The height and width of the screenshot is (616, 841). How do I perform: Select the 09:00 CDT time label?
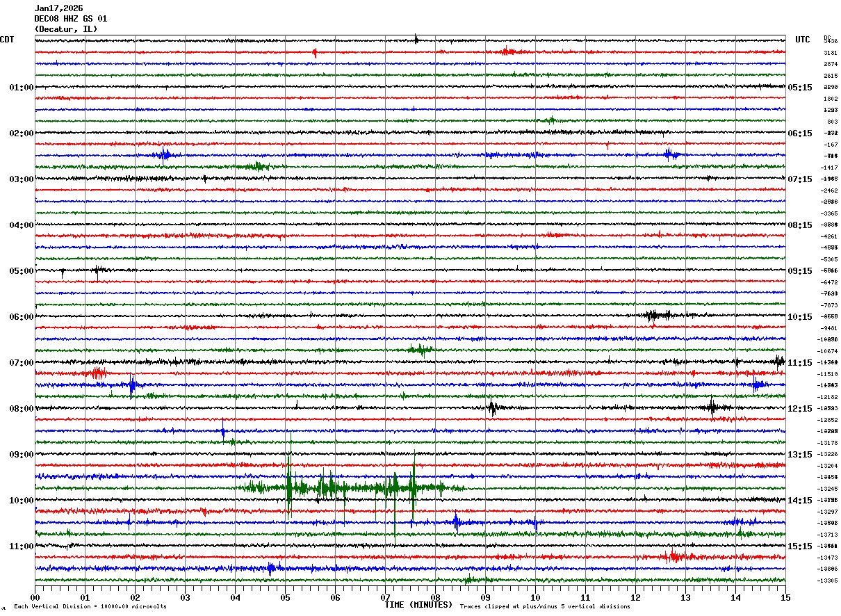(x=22, y=455)
